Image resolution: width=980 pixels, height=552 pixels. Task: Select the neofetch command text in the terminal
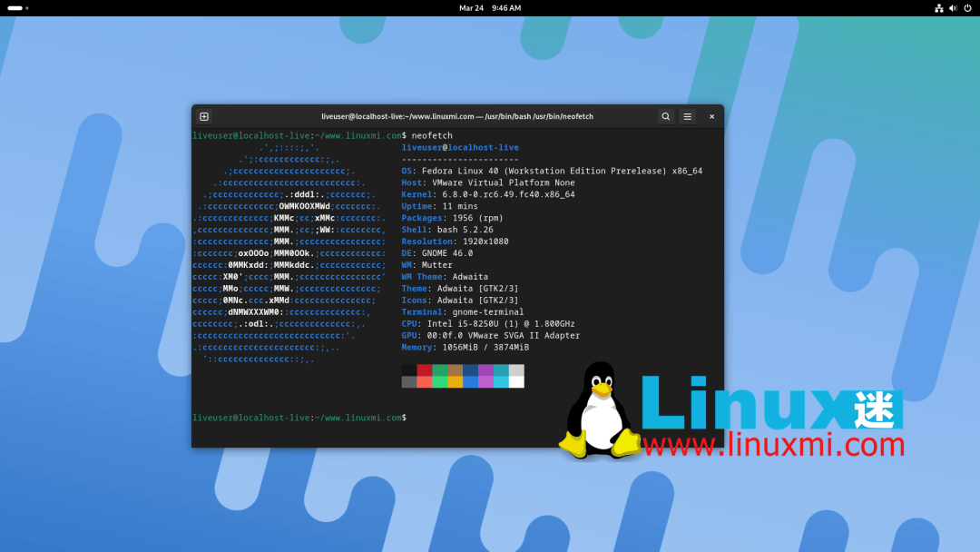tap(431, 135)
